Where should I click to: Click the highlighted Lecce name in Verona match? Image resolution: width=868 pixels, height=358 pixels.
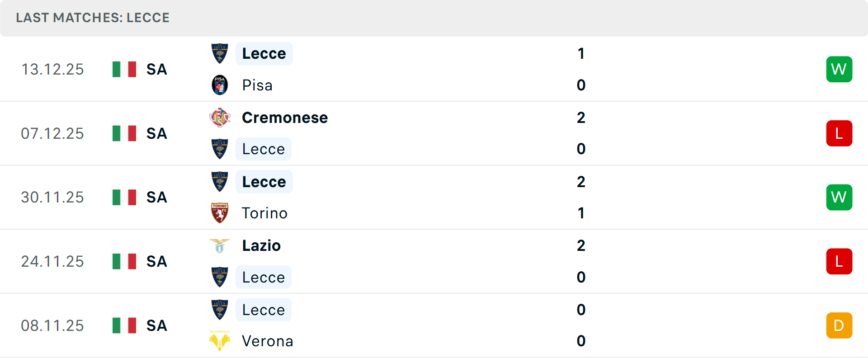coord(264,310)
